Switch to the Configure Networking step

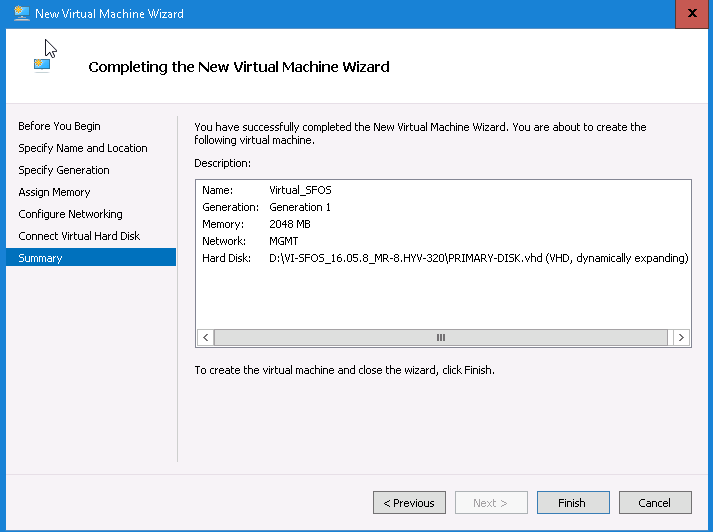point(70,214)
